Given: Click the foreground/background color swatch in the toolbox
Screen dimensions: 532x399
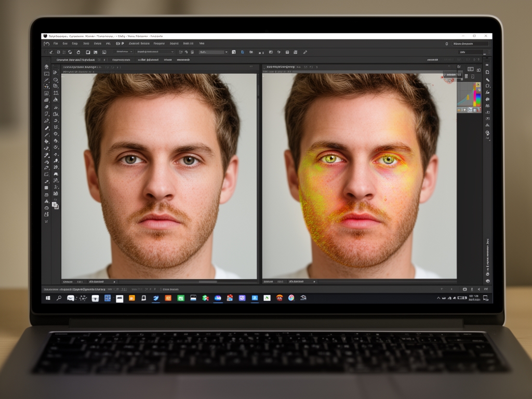Looking at the screenshot, I should [55, 205].
